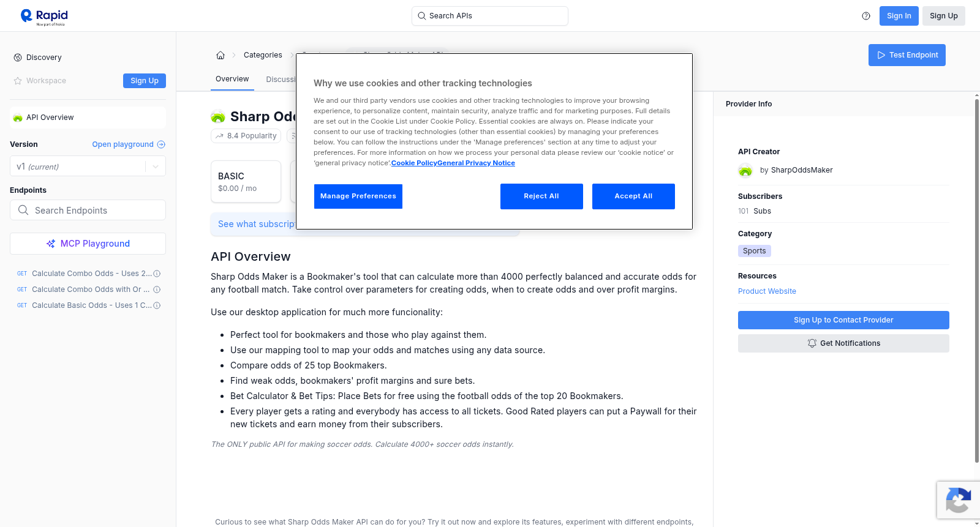Select the BASIC $0.00 plan card
The image size is (980, 527).
[246, 182]
